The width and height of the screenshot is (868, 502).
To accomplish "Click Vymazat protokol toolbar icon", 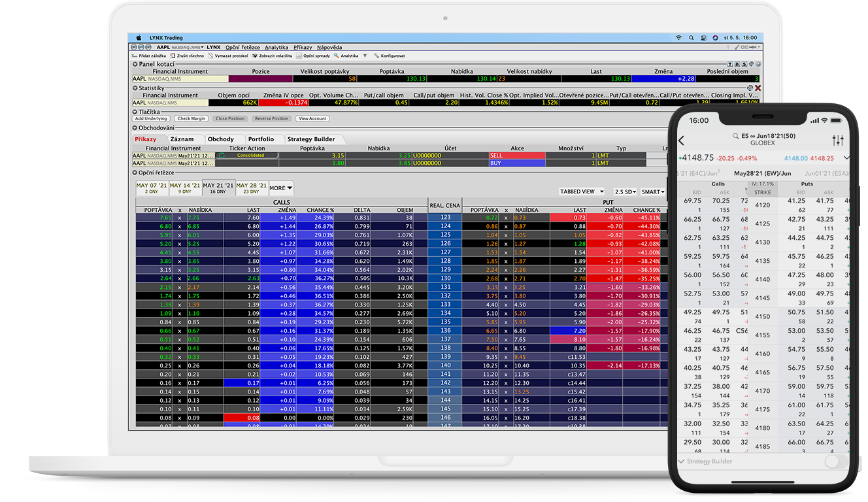I will tap(210, 56).
